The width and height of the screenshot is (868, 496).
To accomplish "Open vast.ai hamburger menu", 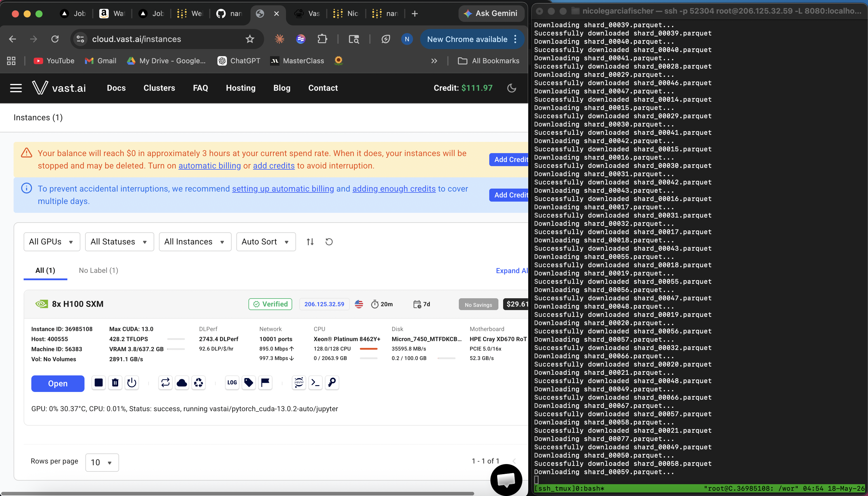I will [16, 88].
